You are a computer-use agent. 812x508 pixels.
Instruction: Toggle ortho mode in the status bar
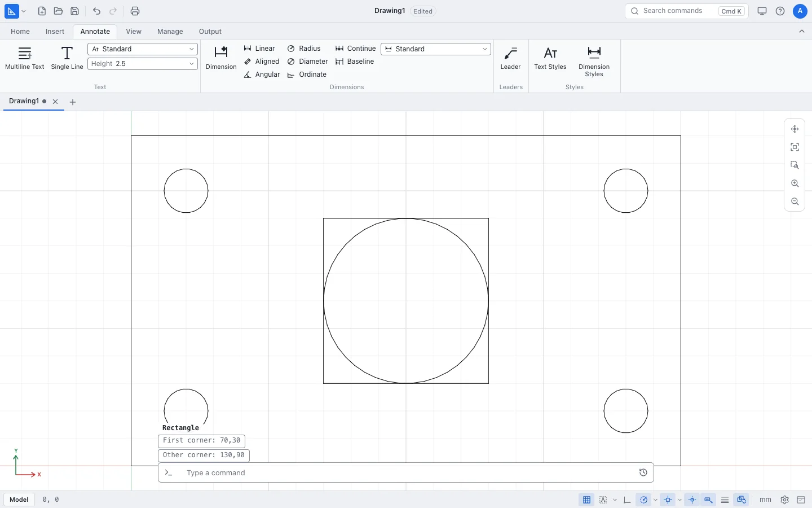(627, 500)
